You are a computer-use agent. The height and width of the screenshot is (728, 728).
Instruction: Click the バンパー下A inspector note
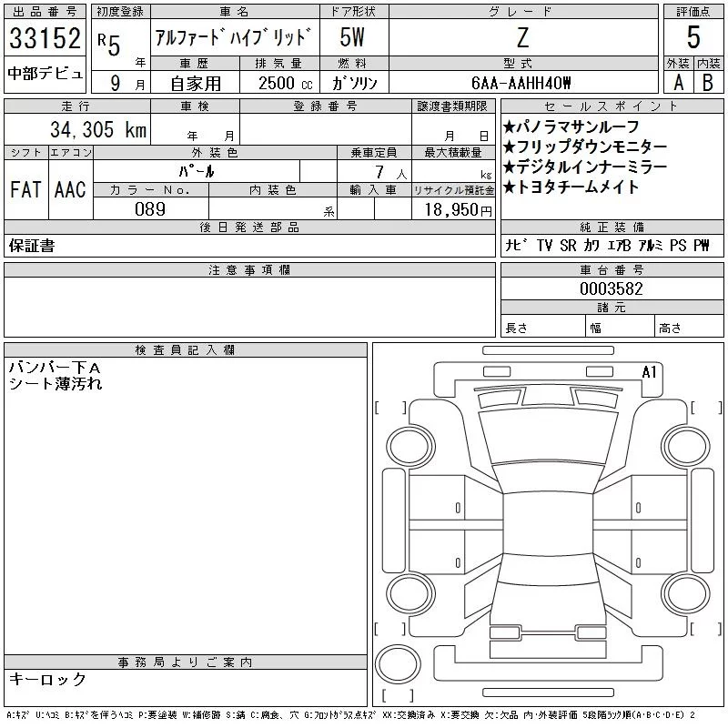(x=54, y=368)
